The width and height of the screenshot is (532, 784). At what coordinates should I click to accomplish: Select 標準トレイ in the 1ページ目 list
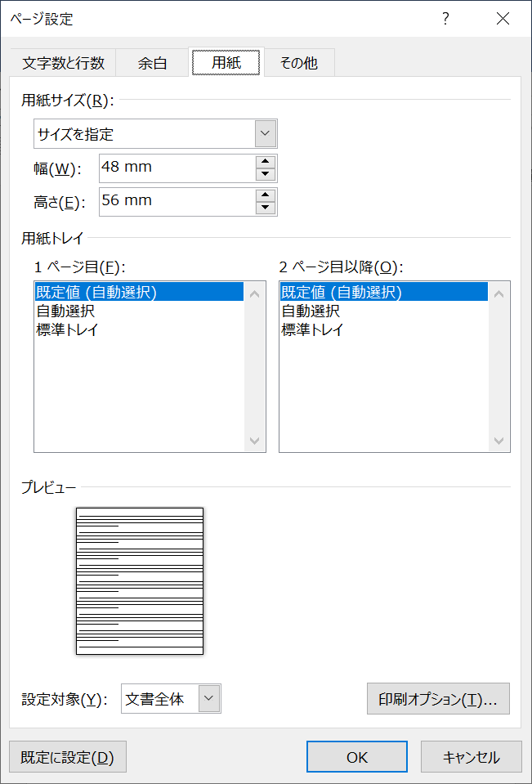139,330
